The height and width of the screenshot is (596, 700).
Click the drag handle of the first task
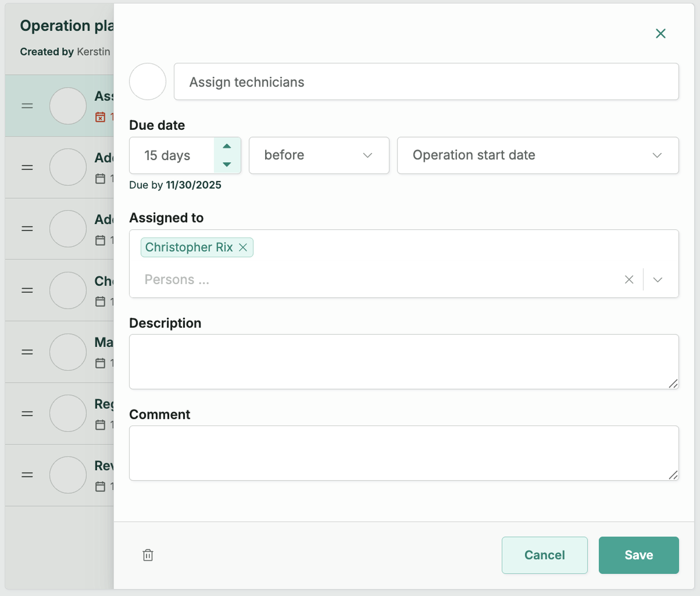pyautogui.click(x=27, y=106)
